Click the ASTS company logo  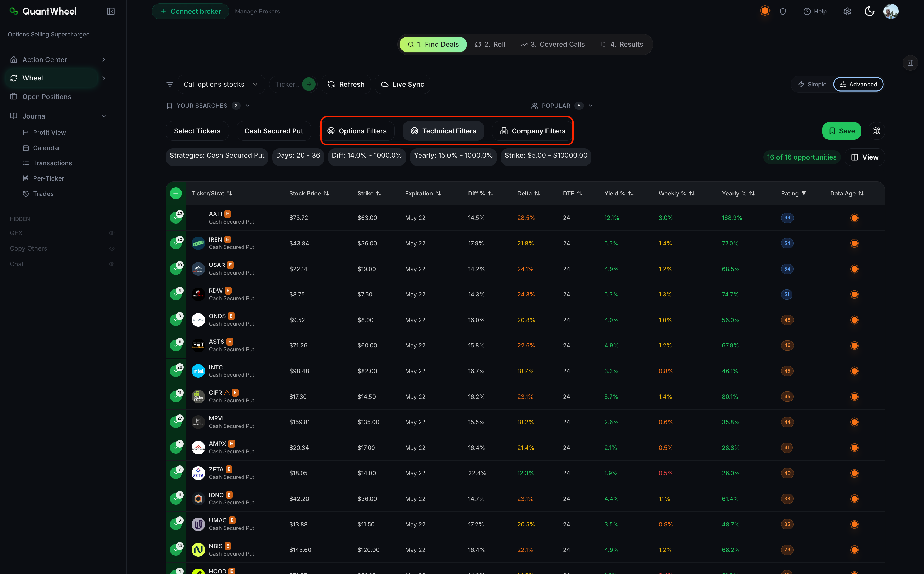click(x=198, y=346)
